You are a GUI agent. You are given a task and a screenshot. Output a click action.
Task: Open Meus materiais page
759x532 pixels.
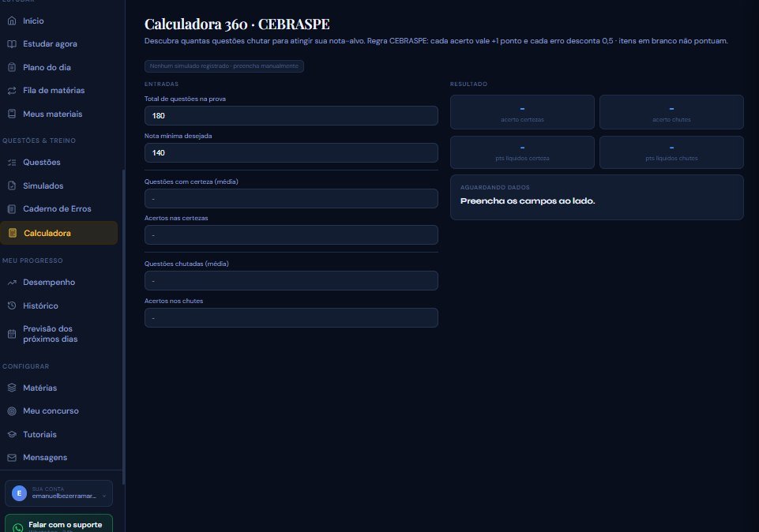point(59,114)
